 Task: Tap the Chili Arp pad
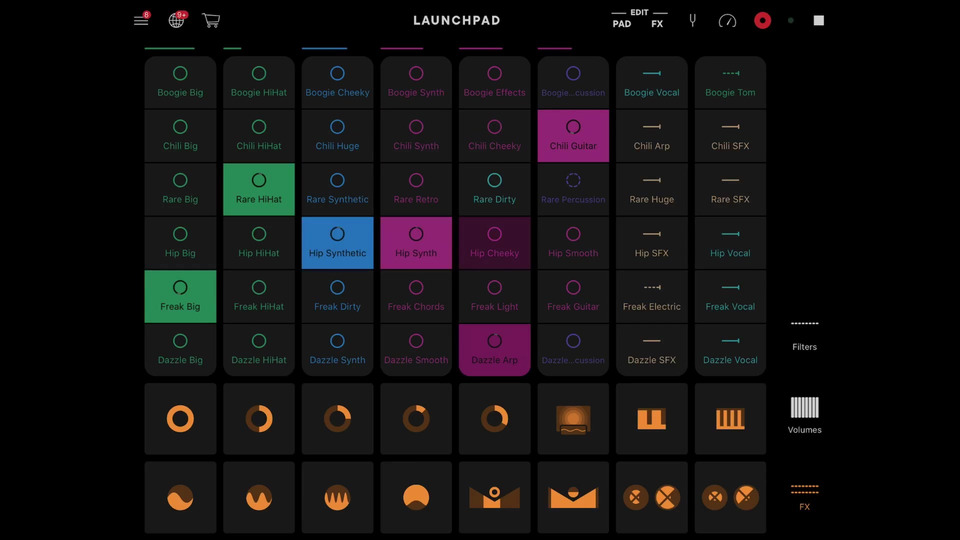(651, 136)
